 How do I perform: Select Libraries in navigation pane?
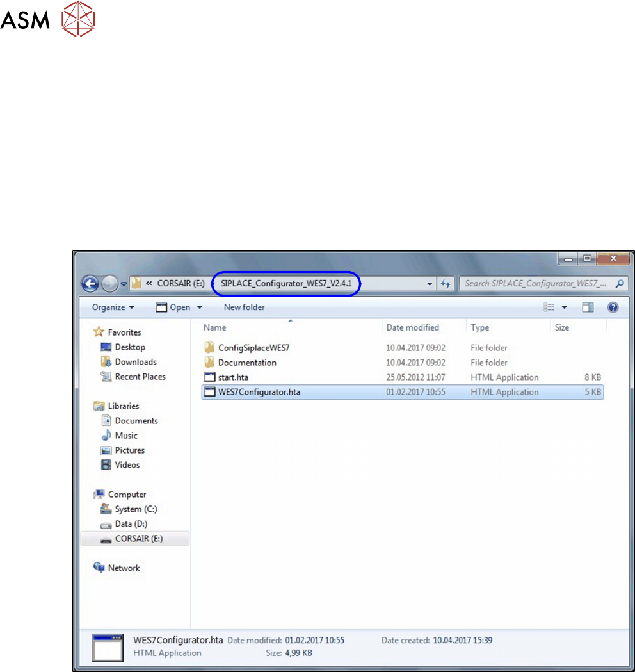(x=124, y=406)
